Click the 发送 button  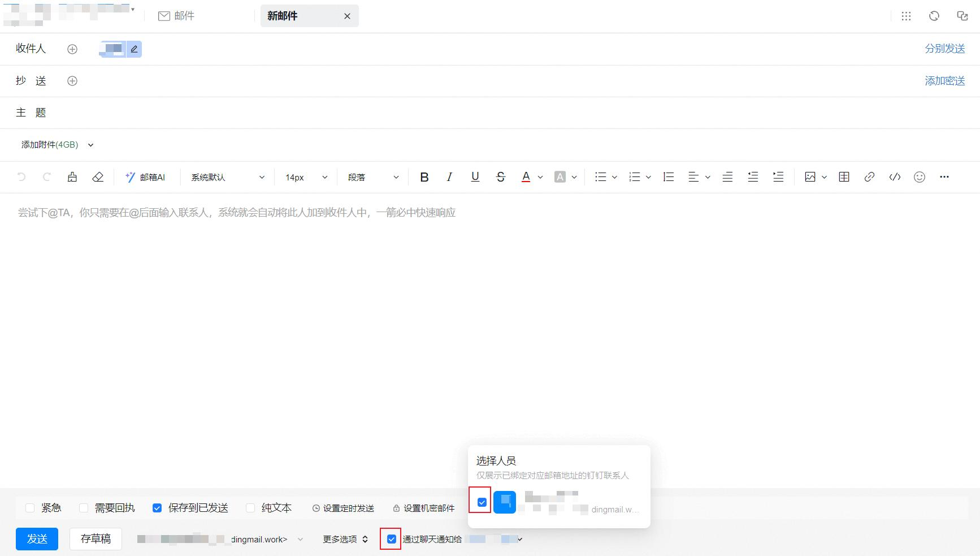[37, 538]
